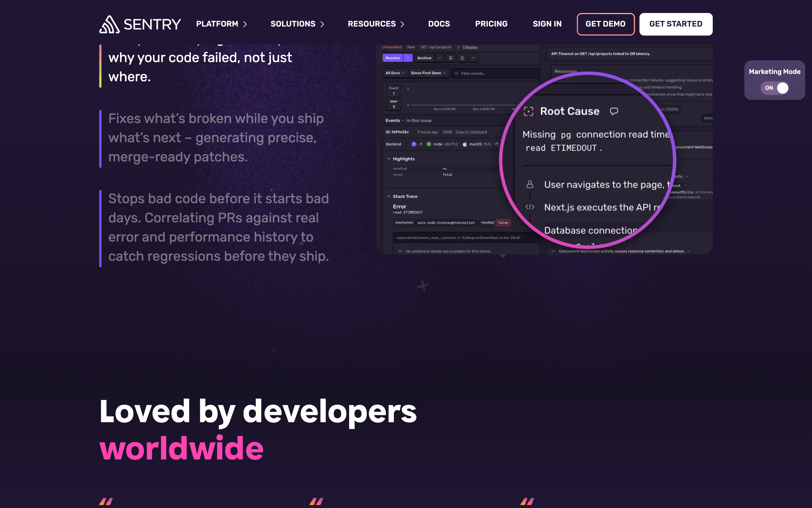Viewport: 812px width, 508px height.
Task: Open the Events dropdown in this issue
Action: pyautogui.click(x=395, y=120)
